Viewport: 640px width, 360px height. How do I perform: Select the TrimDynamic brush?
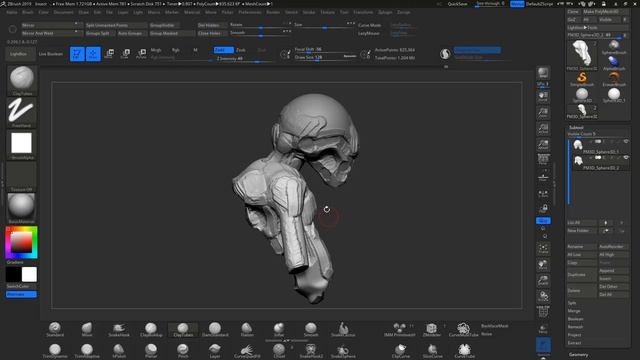[55, 351]
